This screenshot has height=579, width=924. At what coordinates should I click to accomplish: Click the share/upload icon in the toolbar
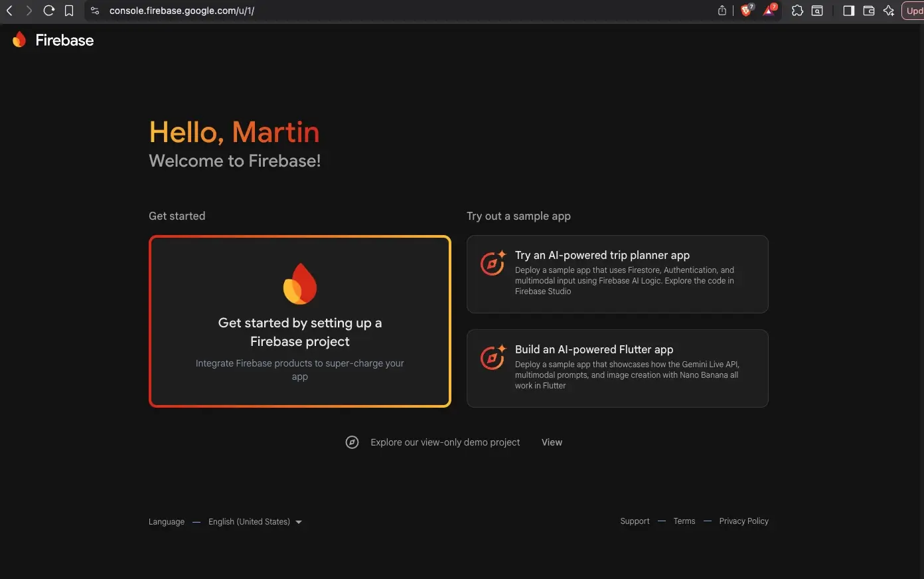722,11
